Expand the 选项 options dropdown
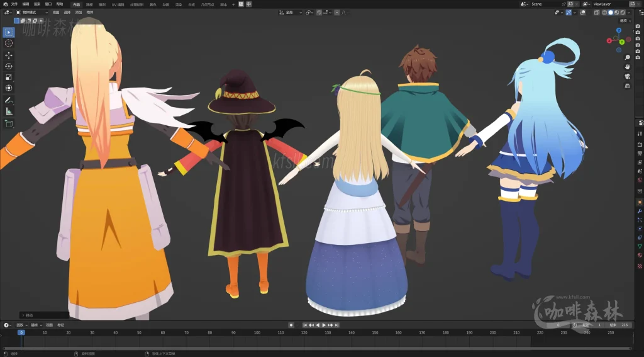 click(x=624, y=20)
